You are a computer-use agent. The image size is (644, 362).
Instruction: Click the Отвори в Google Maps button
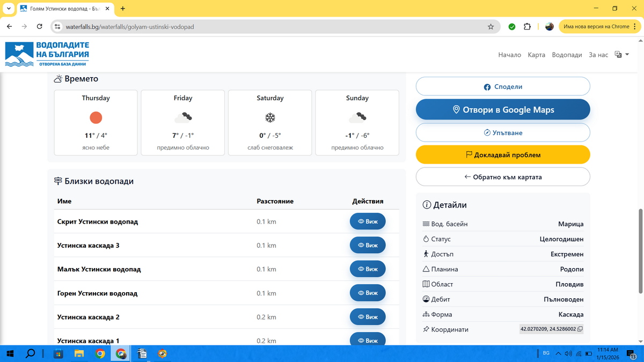click(502, 109)
